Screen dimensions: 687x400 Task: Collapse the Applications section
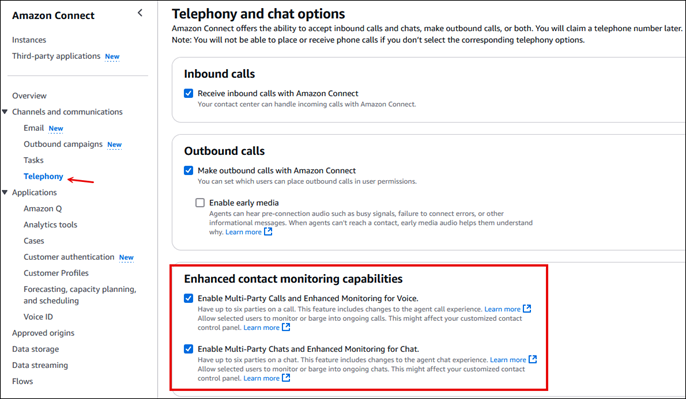5,193
